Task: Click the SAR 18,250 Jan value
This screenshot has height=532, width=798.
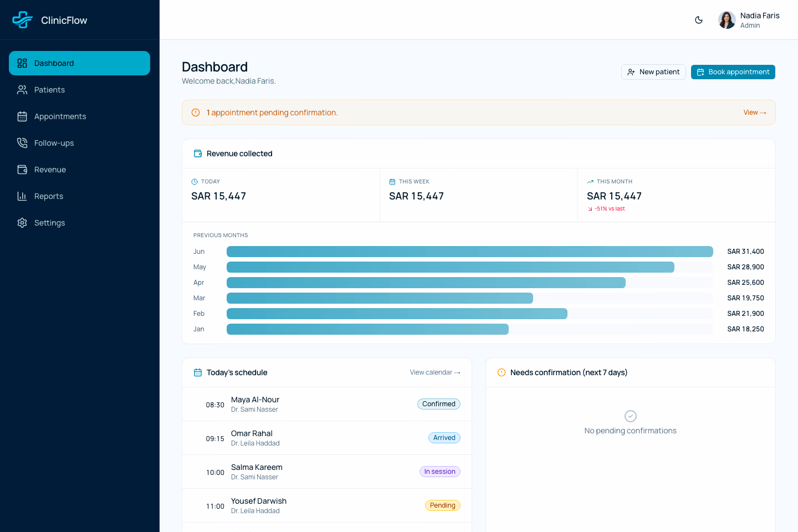Action: coord(745,329)
